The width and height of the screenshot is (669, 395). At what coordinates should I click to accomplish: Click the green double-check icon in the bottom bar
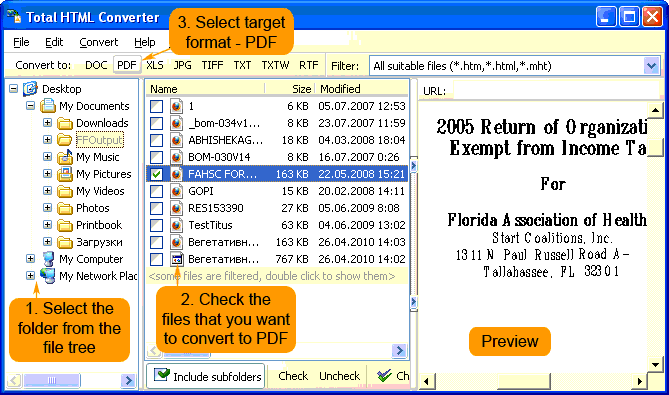tap(384, 376)
